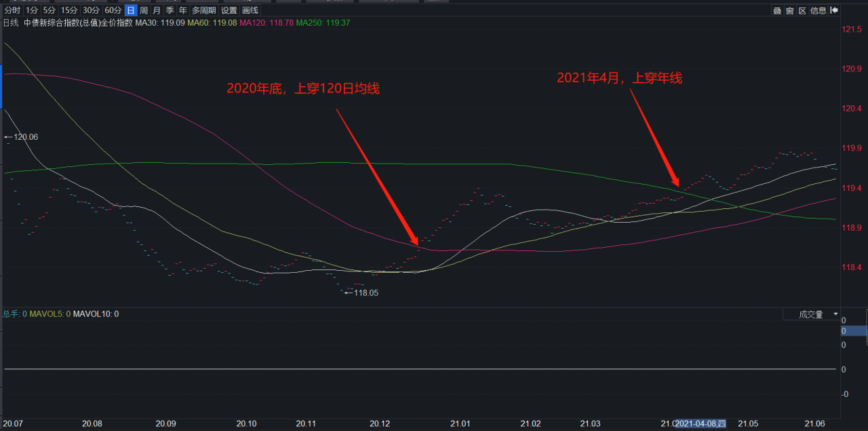868x431 pixels.
Task: Click the 叠 overlay icon button
Action: [778, 11]
